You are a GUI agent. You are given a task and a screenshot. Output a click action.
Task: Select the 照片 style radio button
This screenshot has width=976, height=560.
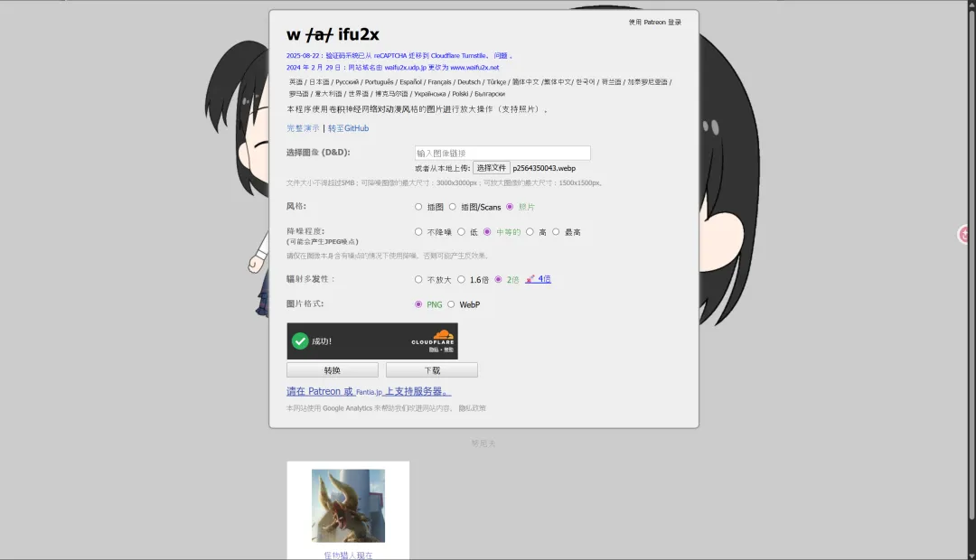point(510,207)
